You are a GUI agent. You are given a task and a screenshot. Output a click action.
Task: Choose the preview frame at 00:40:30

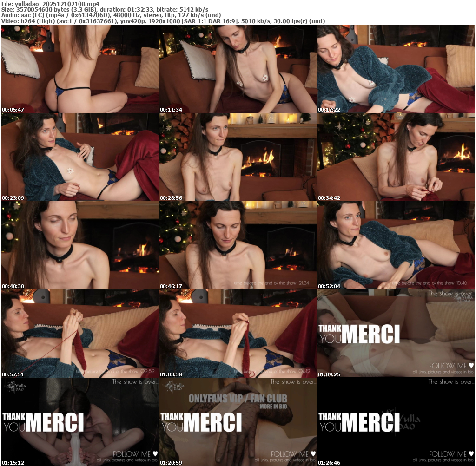80,245
